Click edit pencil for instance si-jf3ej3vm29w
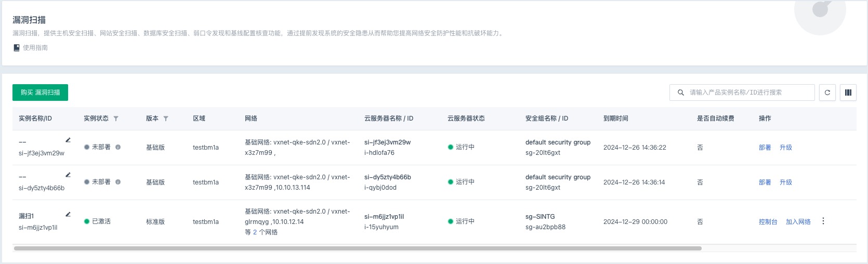The image size is (868, 264). coord(68,140)
